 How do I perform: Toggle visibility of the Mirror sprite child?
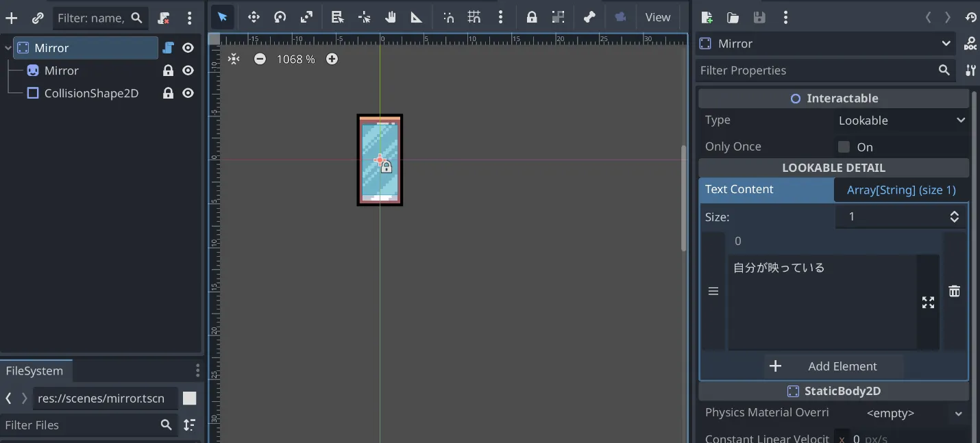188,71
